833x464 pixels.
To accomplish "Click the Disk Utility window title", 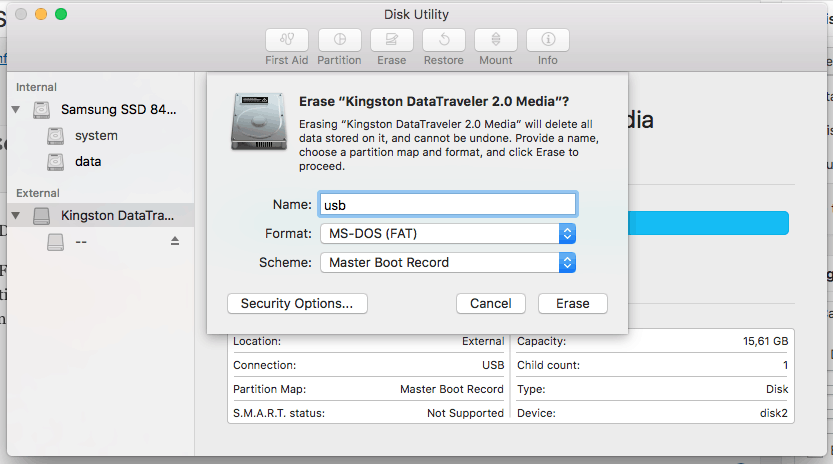I will [x=416, y=14].
